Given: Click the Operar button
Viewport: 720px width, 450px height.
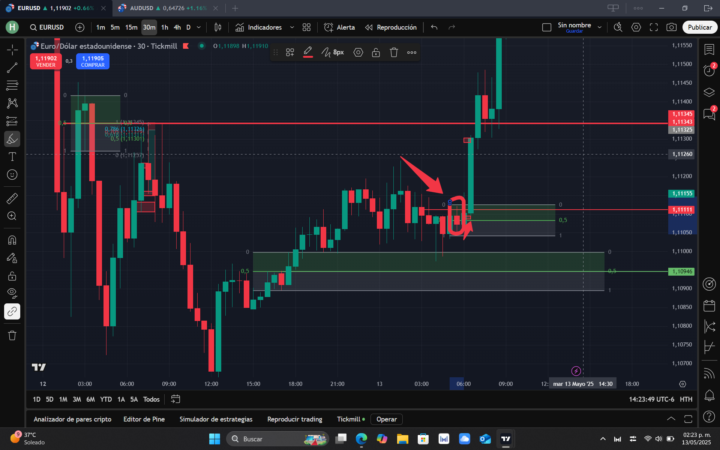Looking at the screenshot, I should click(386, 419).
